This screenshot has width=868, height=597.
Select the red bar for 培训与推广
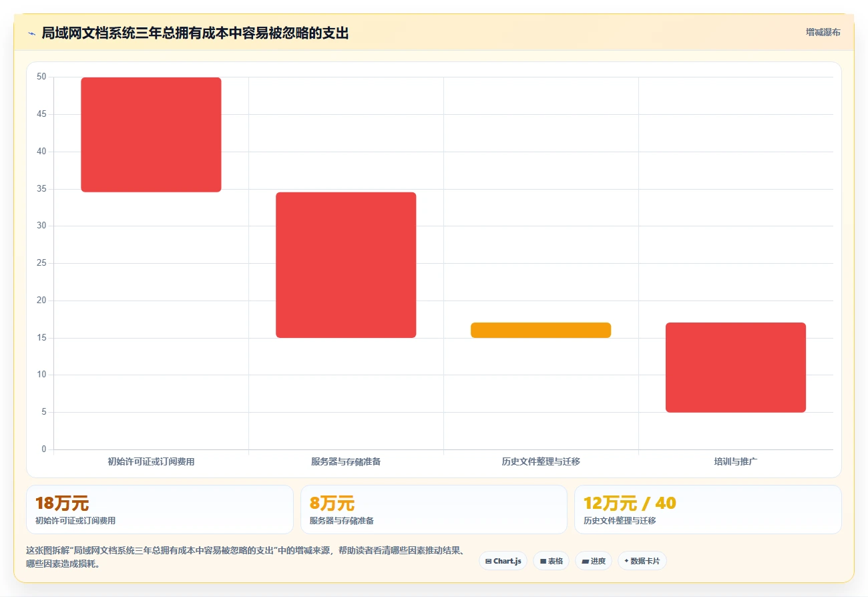[736, 367]
